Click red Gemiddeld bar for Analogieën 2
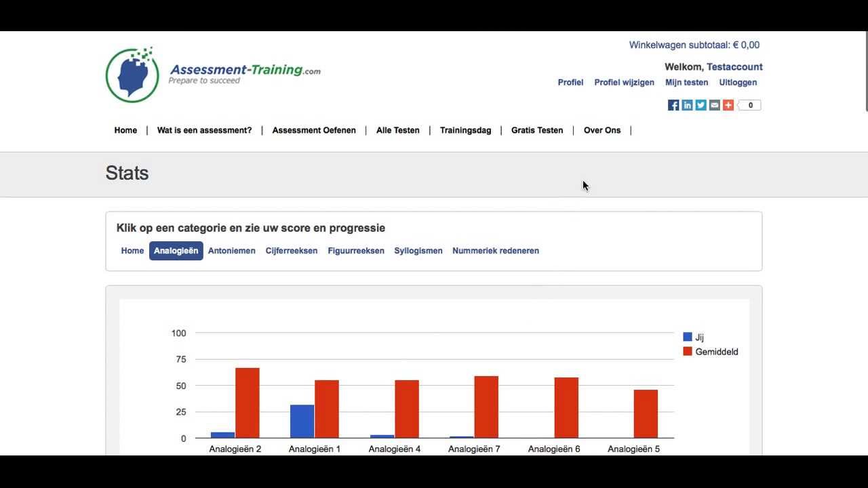868x488 pixels. click(x=248, y=403)
